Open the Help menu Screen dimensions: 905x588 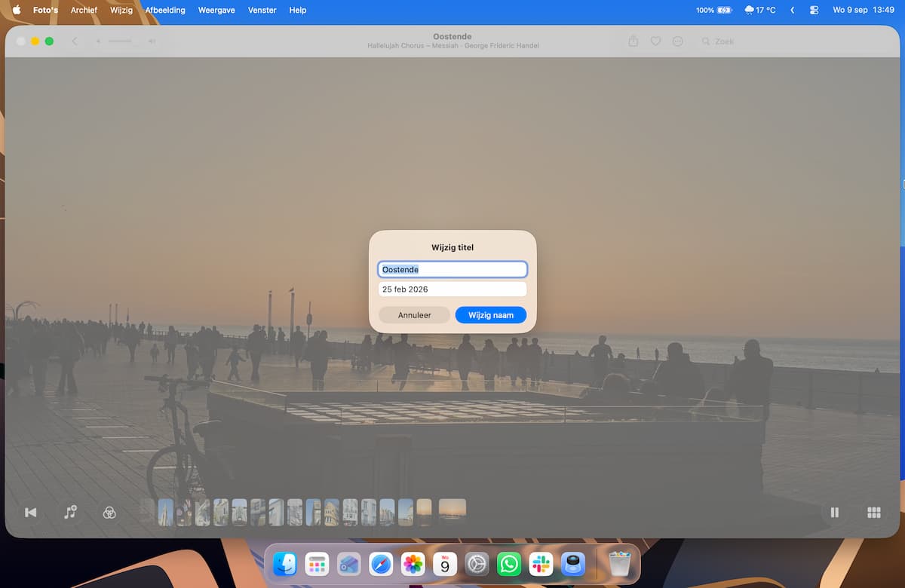[x=298, y=10]
